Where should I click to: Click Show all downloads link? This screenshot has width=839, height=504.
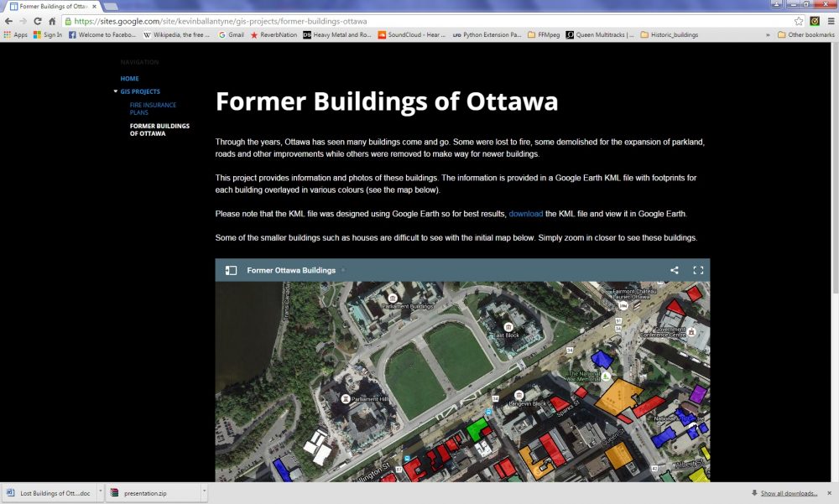tap(789, 493)
